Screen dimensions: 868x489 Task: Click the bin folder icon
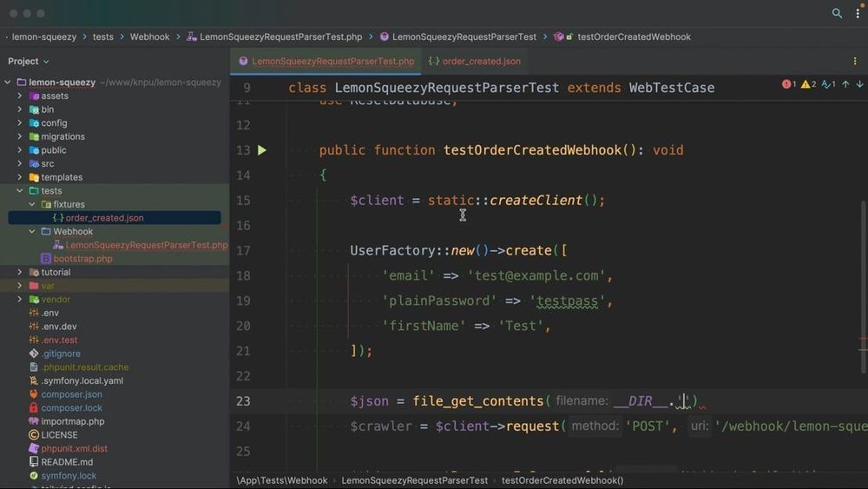pos(34,109)
